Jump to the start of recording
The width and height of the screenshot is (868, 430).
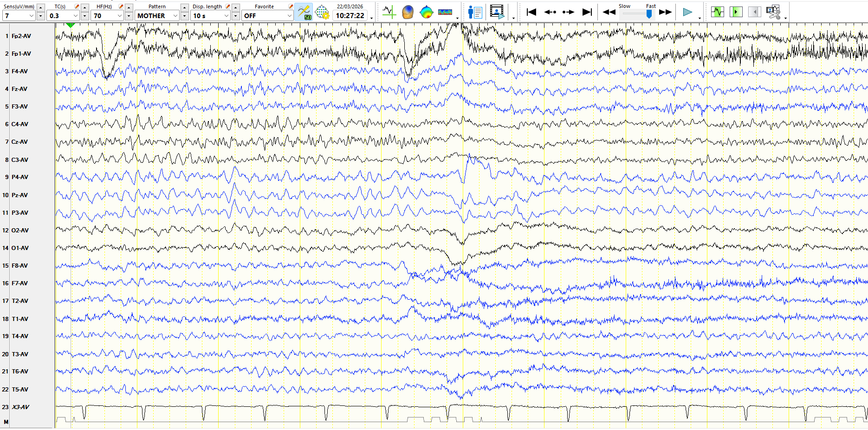pos(531,12)
